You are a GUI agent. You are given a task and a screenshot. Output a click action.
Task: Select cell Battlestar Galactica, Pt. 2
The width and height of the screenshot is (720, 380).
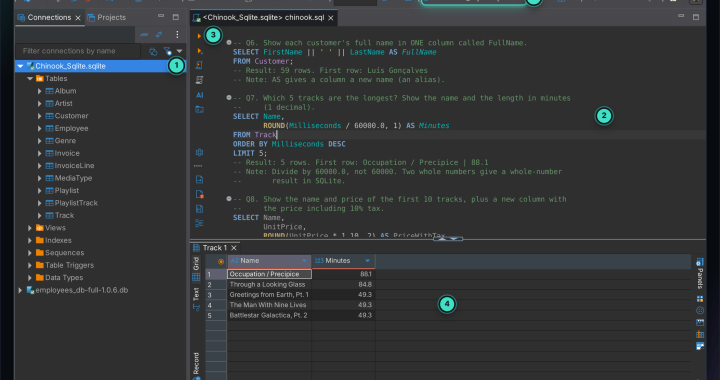pyautogui.click(x=269, y=315)
